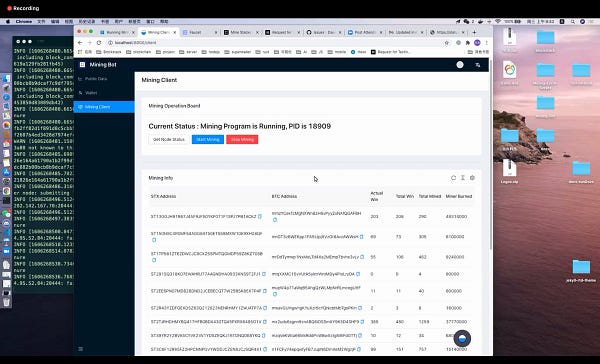Viewport: 600px width, 364px height.
Task: Click the Mining Bot logo icon
Action: pos(82,65)
